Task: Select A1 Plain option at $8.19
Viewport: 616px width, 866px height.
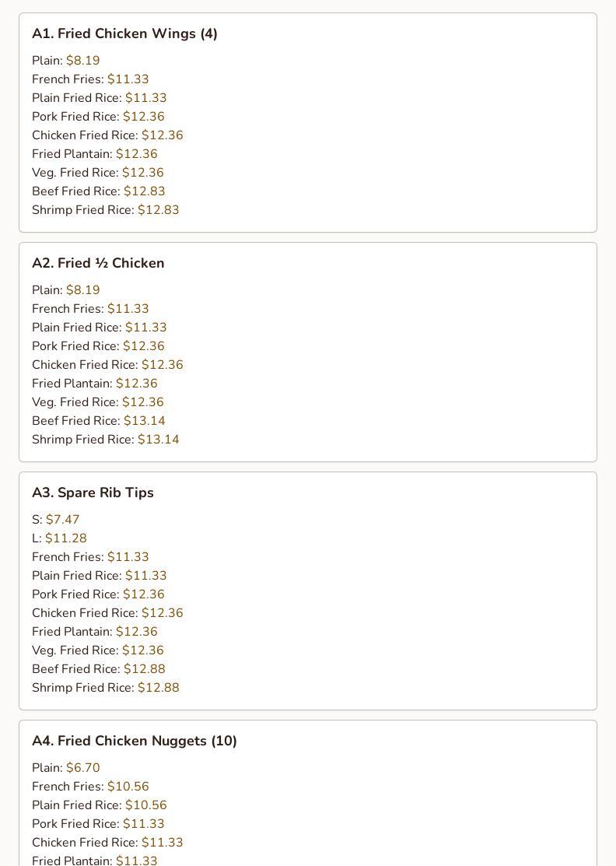Action: tap(65, 60)
